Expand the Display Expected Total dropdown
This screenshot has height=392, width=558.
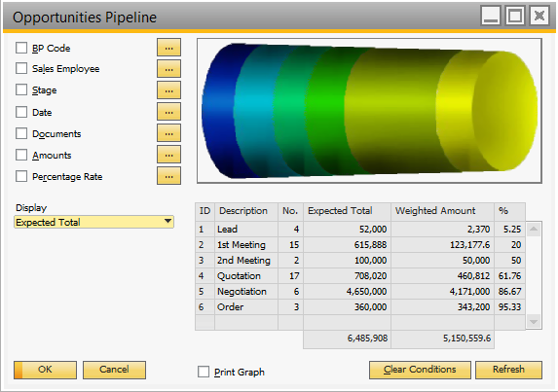coord(93,222)
